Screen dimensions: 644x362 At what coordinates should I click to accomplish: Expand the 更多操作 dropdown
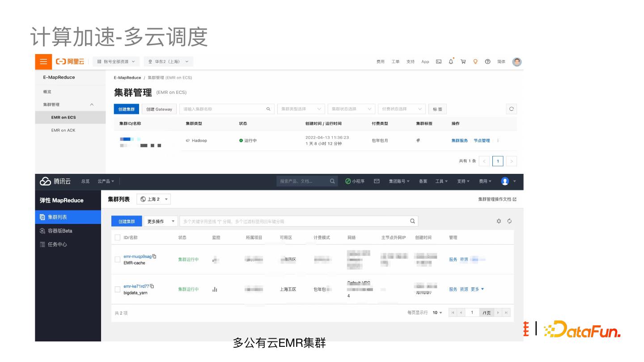[x=161, y=221]
